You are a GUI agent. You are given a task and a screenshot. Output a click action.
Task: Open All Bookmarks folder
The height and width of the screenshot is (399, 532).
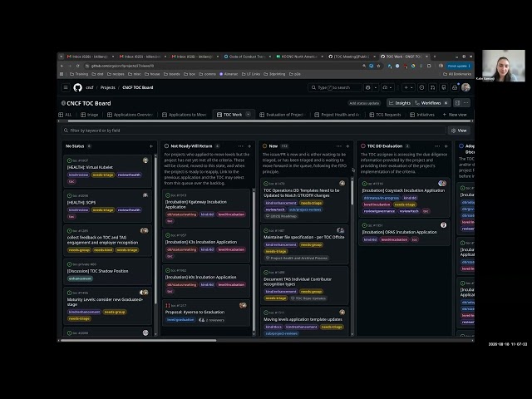click(457, 74)
